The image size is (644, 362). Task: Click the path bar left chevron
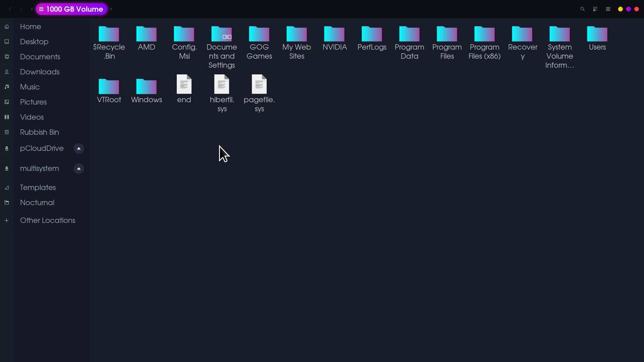32,9
